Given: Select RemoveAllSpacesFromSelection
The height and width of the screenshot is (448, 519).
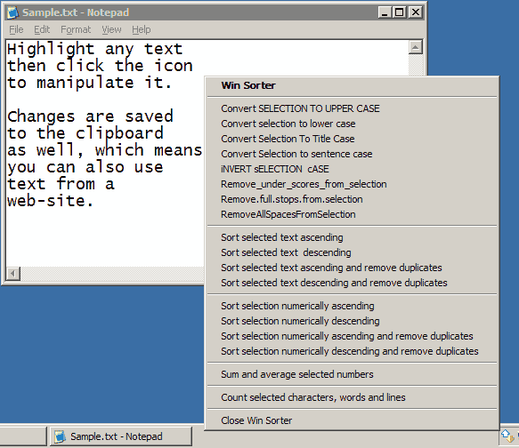Looking at the screenshot, I should click(352, 214).
